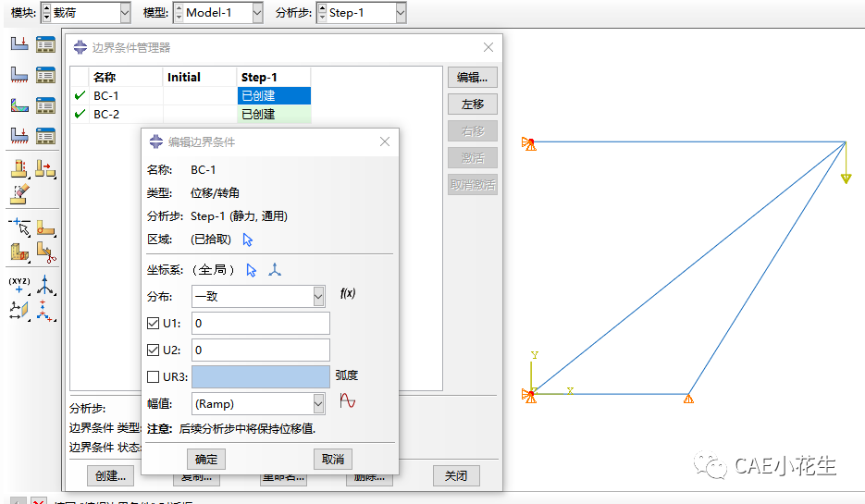This screenshot has height=504, width=865.
Task: Toggle the U1 checkbox
Action: click(153, 324)
